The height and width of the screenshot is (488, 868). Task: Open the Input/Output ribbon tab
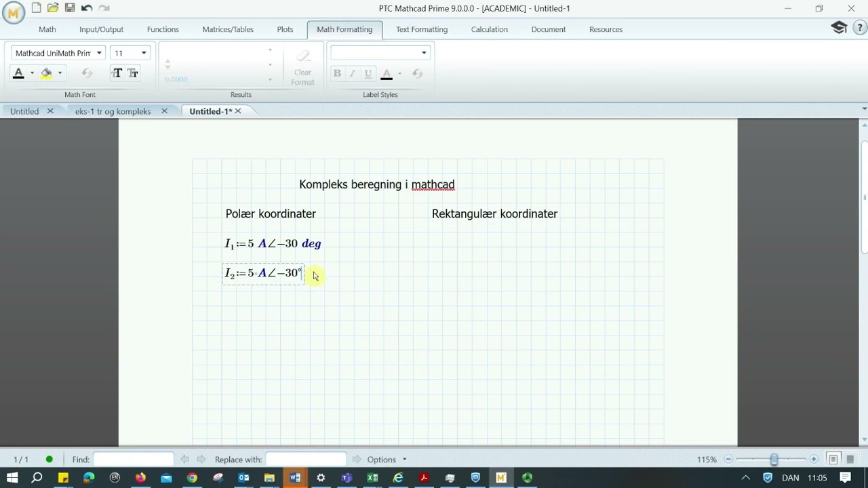[x=101, y=29]
